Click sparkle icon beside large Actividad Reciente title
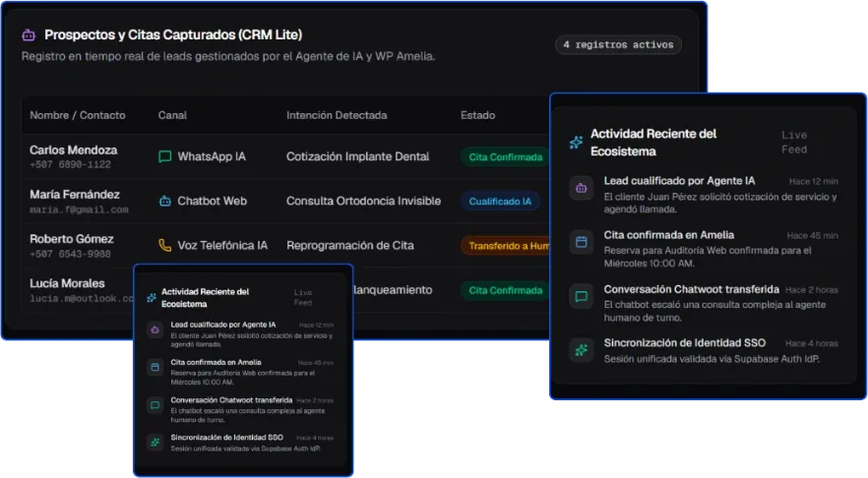This screenshot has width=868, height=478. pyautogui.click(x=576, y=143)
